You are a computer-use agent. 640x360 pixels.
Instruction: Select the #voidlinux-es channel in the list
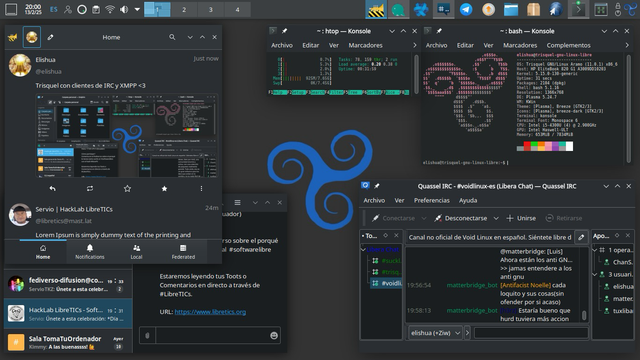click(x=387, y=283)
